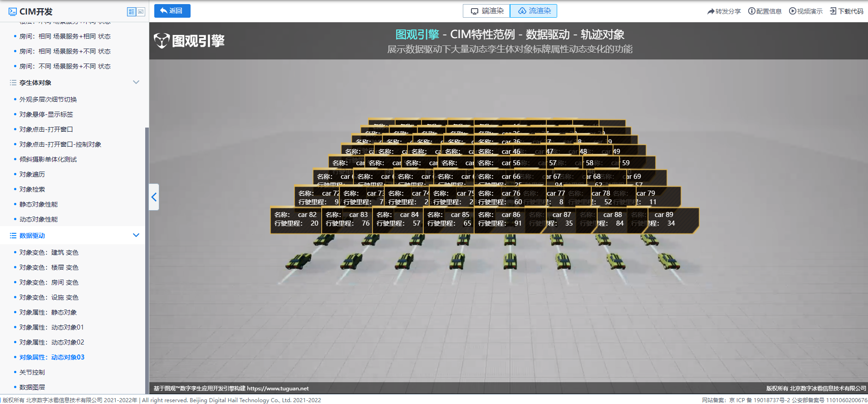
Task: Switch to 端渲染 rendering mode
Action: point(486,11)
